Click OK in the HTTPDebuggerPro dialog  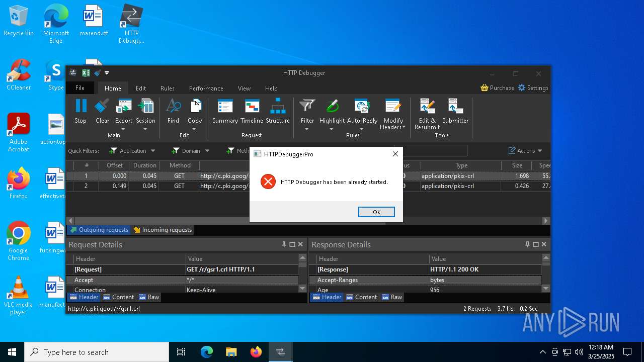pyautogui.click(x=376, y=212)
